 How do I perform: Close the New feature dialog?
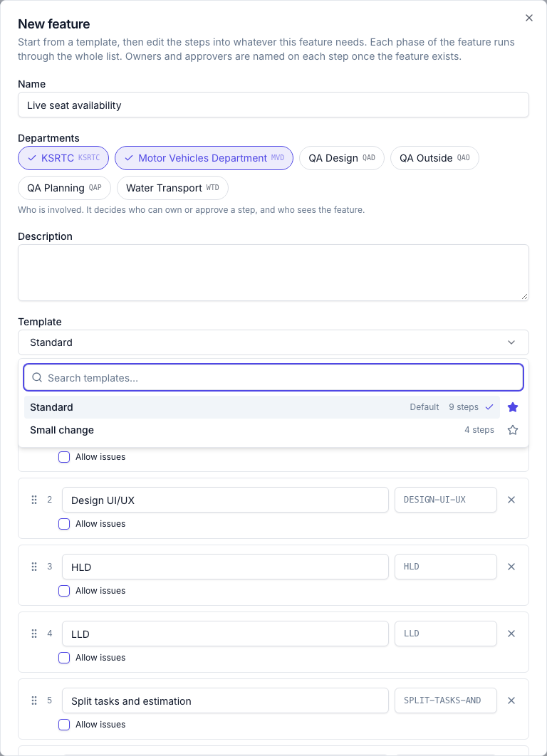coord(528,18)
